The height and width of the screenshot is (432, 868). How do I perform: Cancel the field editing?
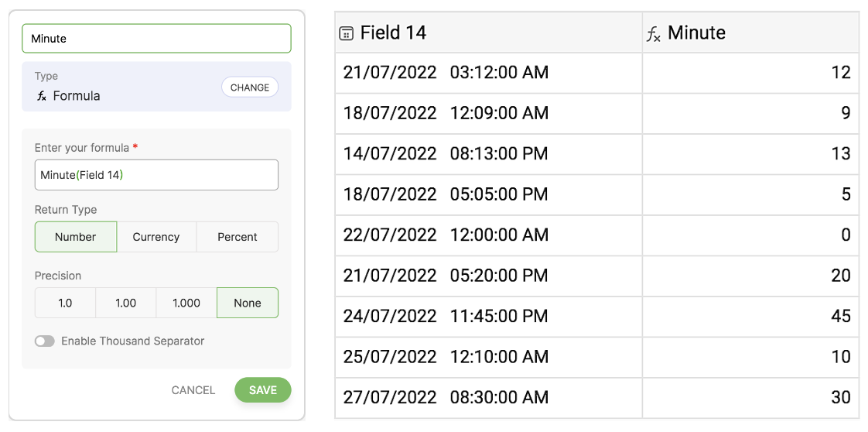(x=193, y=390)
